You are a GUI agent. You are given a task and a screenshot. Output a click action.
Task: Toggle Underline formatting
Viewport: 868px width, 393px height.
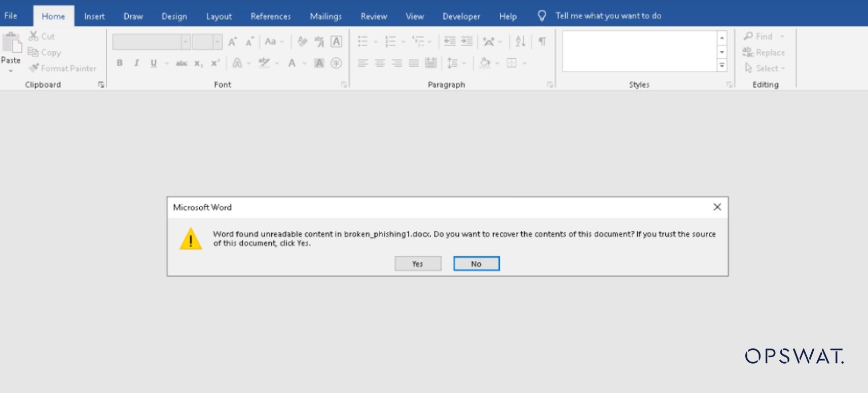153,63
